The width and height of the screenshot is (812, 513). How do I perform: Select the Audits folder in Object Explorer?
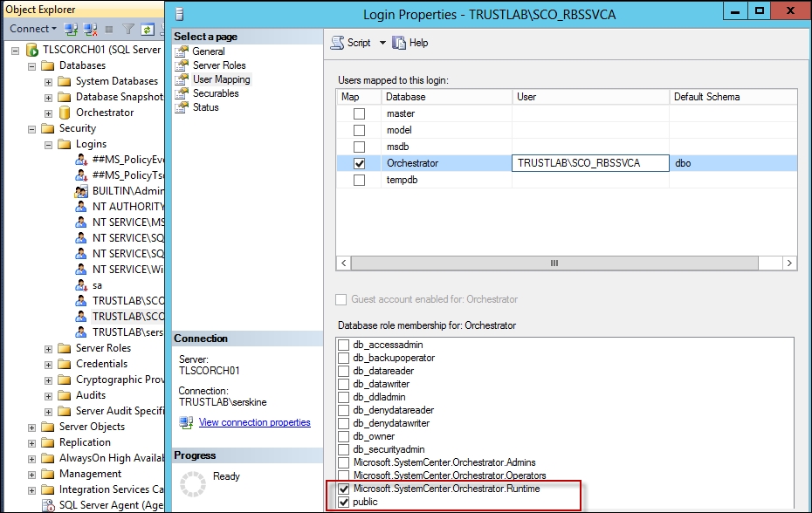pyautogui.click(x=91, y=395)
